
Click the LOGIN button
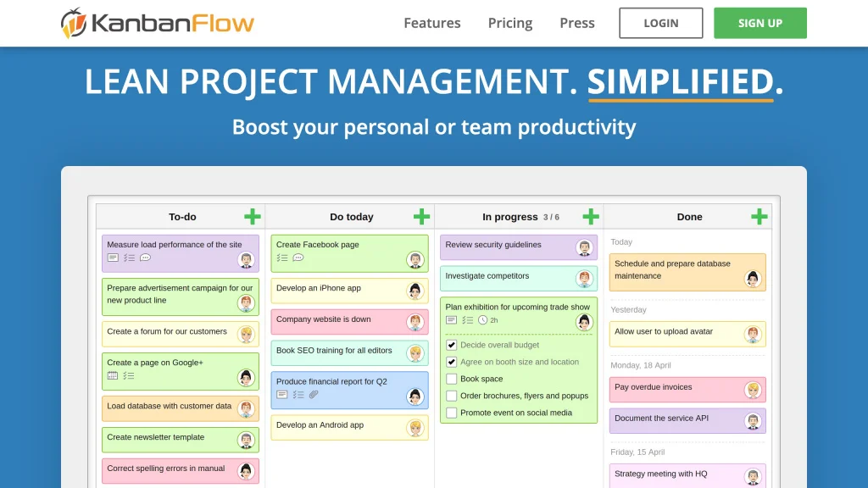[660, 23]
